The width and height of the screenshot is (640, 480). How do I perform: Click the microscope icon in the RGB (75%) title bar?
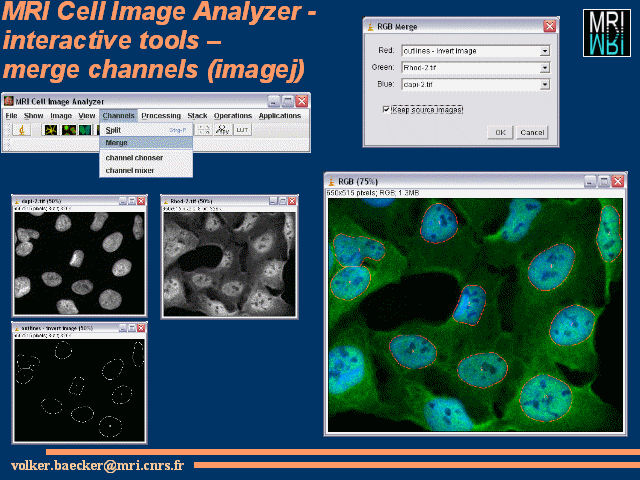[332, 181]
